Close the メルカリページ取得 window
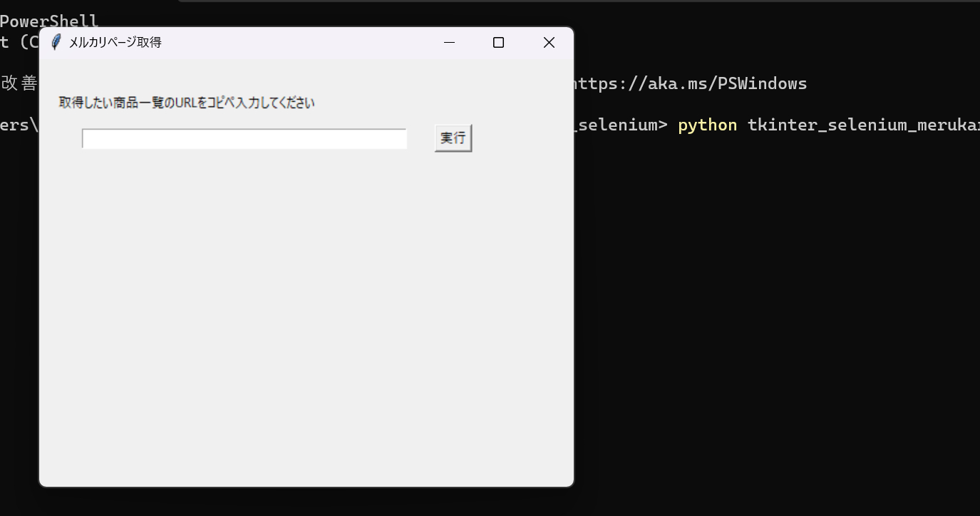This screenshot has width=980, height=516. click(x=549, y=43)
